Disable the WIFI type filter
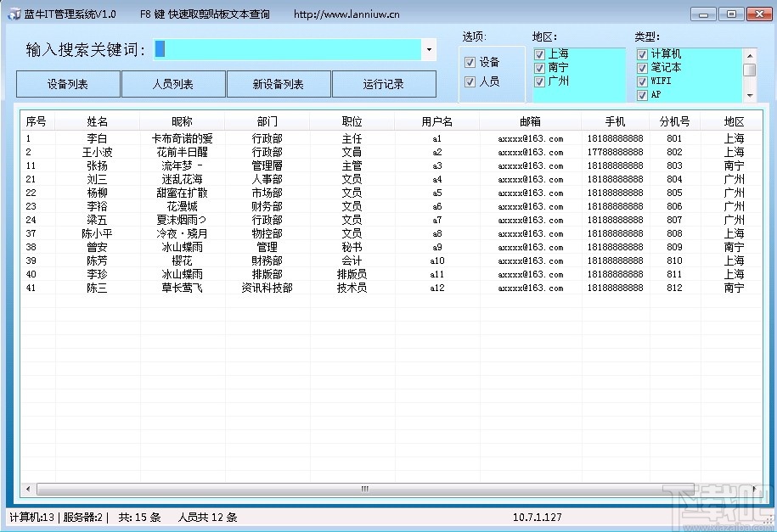The width and height of the screenshot is (777, 532). point(642,82)
